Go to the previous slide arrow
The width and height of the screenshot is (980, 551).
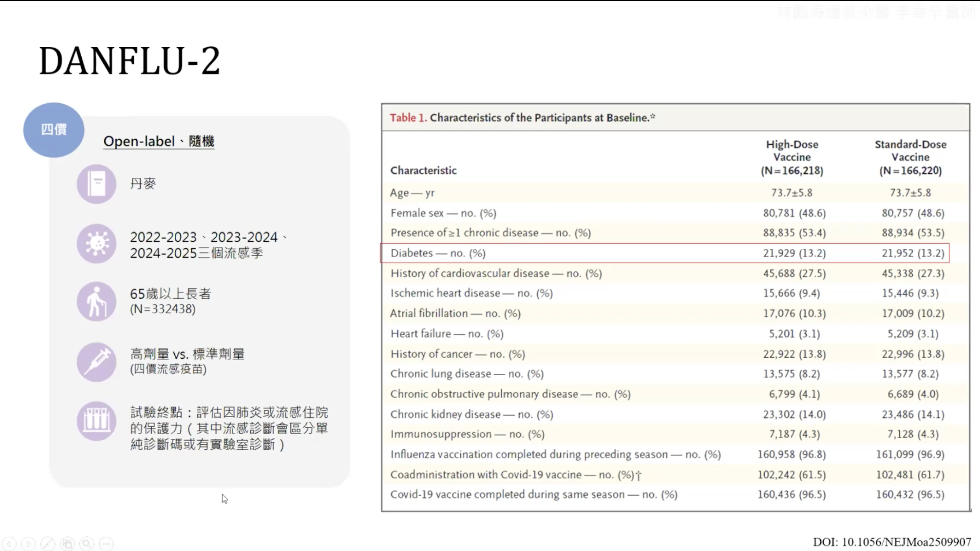pos(10,543)
